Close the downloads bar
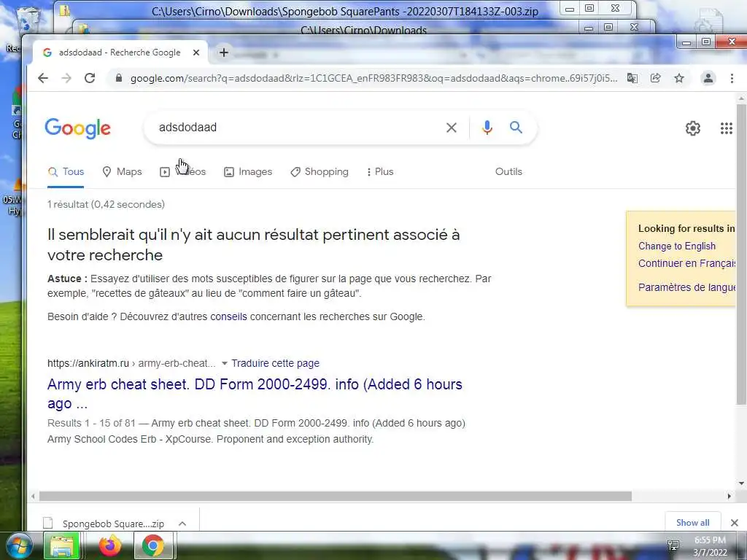Screen dimensions: 747x560 tap(734, 523)
